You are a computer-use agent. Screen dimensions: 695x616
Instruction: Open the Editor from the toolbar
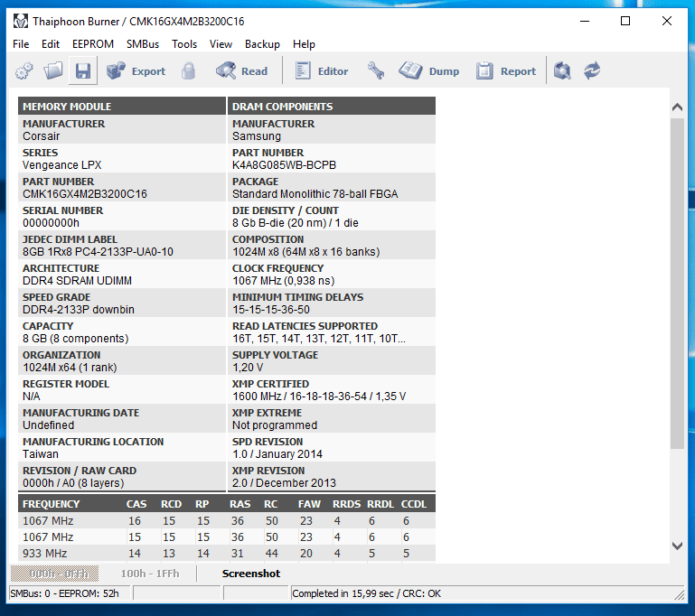tap(322, 70)
